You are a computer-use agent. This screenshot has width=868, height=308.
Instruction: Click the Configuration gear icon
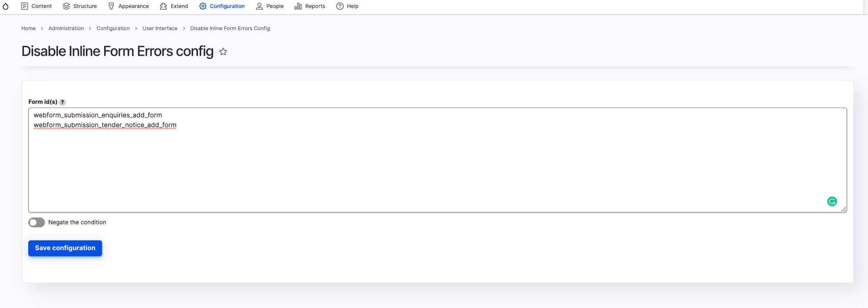pos(203,6)
